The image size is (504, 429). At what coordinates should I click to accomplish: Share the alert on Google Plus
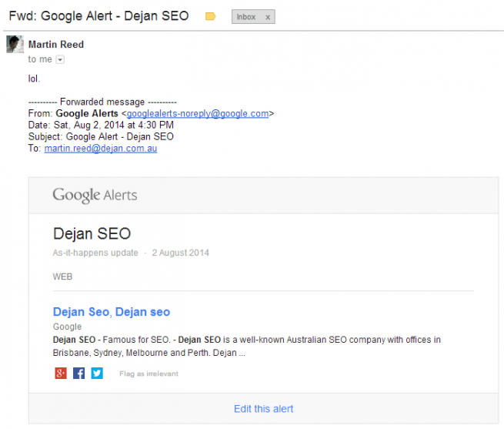[61, 374]
